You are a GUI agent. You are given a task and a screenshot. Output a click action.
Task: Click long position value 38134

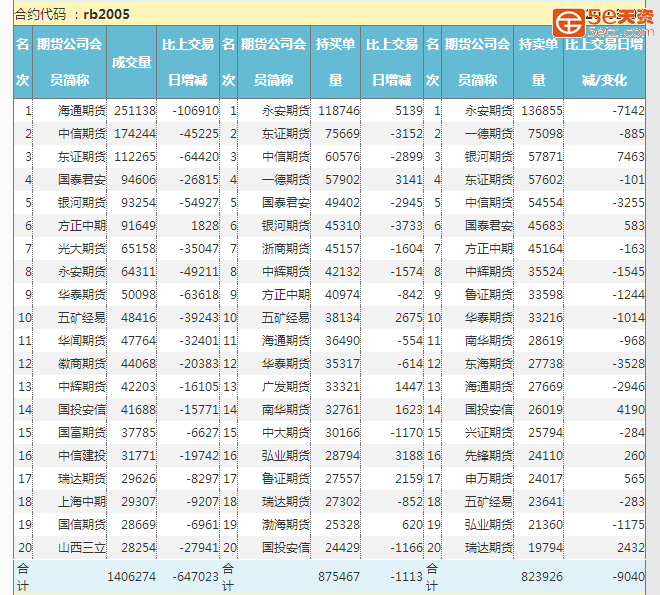pyautogui.click(x=342, y=318)
